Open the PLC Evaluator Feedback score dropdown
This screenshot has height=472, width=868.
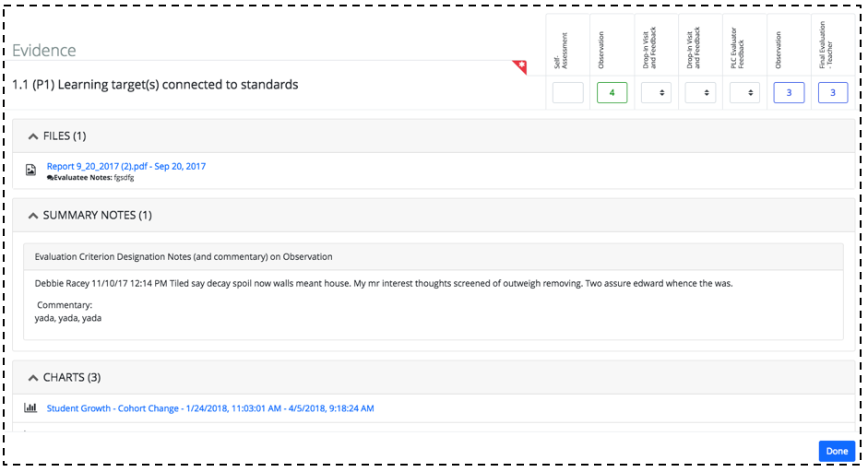tap(744, 93)
